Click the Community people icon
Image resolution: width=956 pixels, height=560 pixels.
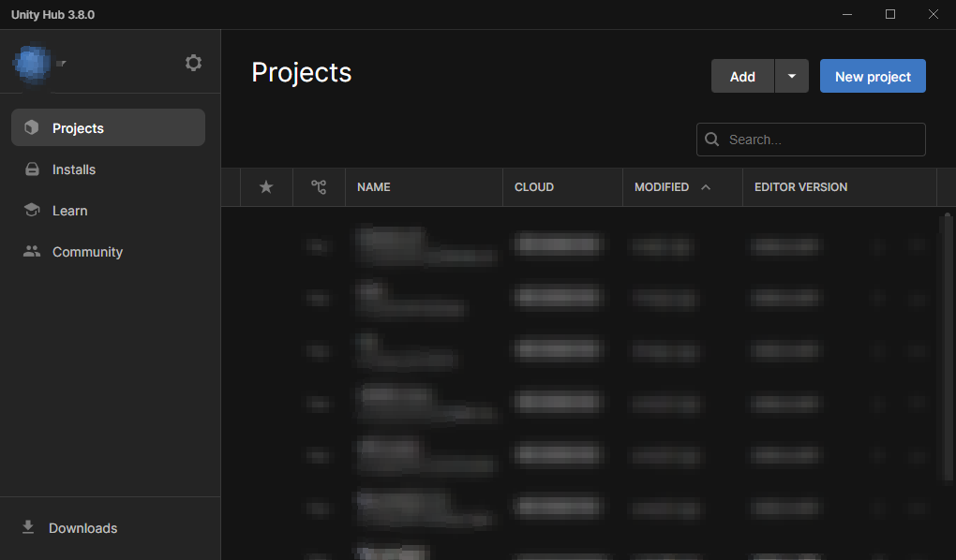click(32, 251)
